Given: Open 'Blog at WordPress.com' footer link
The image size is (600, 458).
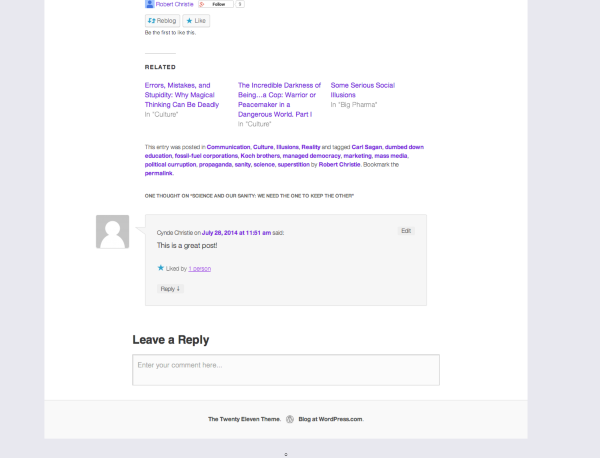Looking at the screenshot, I should click(330, 419).
